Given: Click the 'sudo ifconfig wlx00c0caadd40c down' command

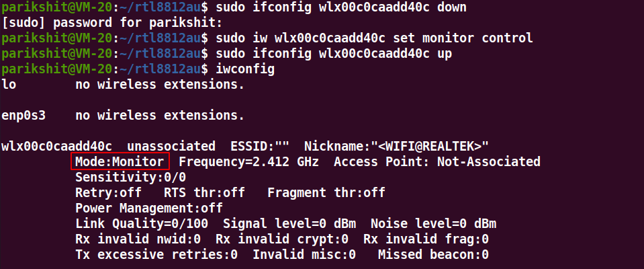Looking at the screenshot, I should [x=341, y=7].
